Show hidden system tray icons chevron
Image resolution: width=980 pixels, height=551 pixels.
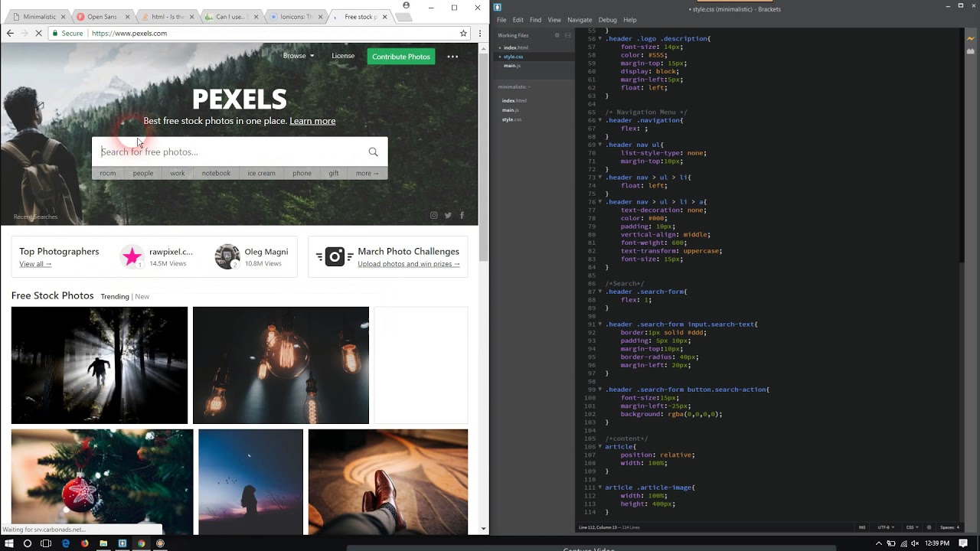point(879,543)
